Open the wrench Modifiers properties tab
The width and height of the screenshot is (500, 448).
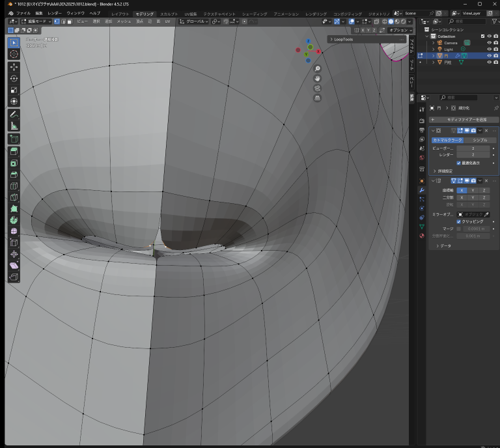(x=421, y=189)
